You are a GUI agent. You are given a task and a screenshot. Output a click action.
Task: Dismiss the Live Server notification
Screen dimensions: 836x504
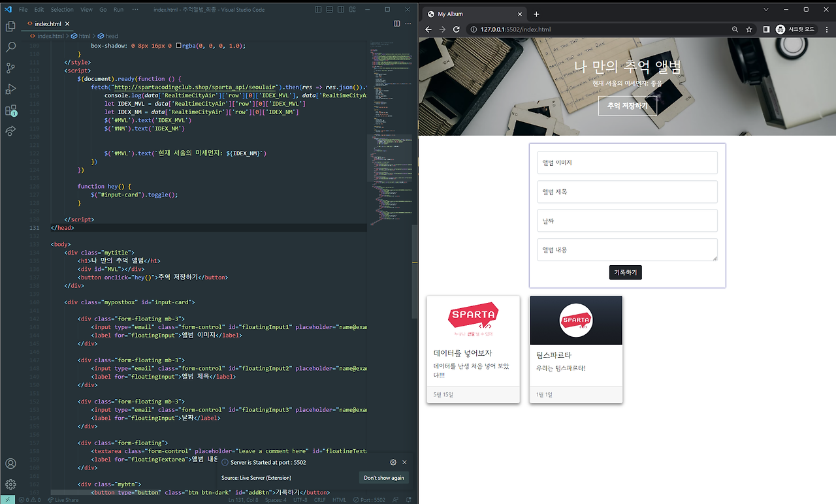[x=405, y=462]
